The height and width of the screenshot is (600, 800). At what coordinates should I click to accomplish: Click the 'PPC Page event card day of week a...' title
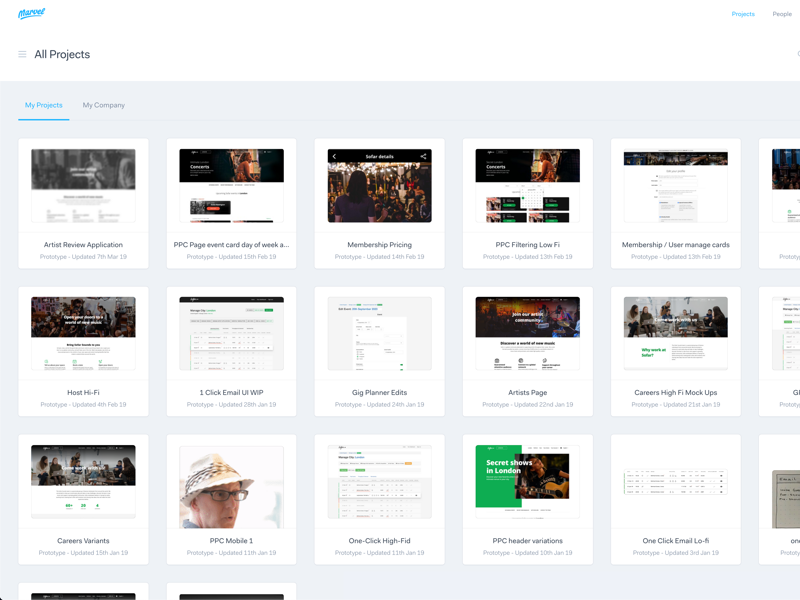coord(232,245)
